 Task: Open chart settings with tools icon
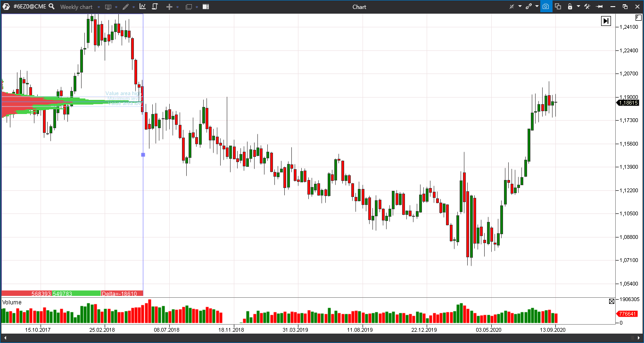[x=587, y=7]
